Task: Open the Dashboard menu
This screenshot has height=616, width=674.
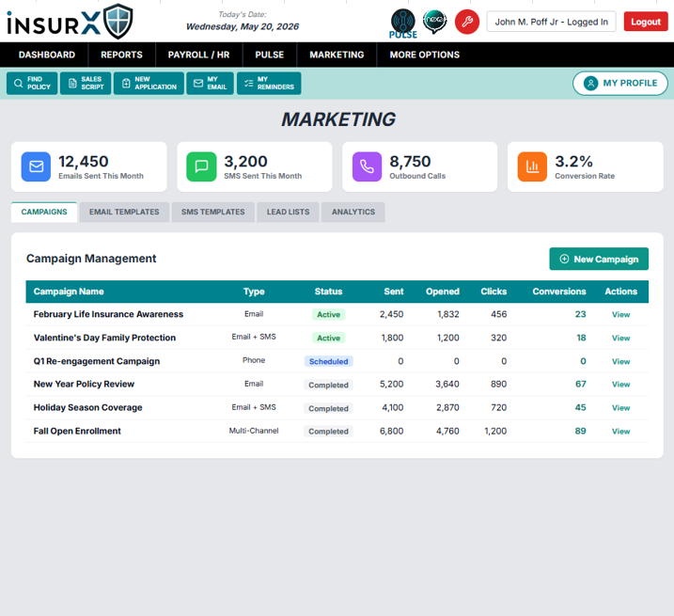Action: 47,55
